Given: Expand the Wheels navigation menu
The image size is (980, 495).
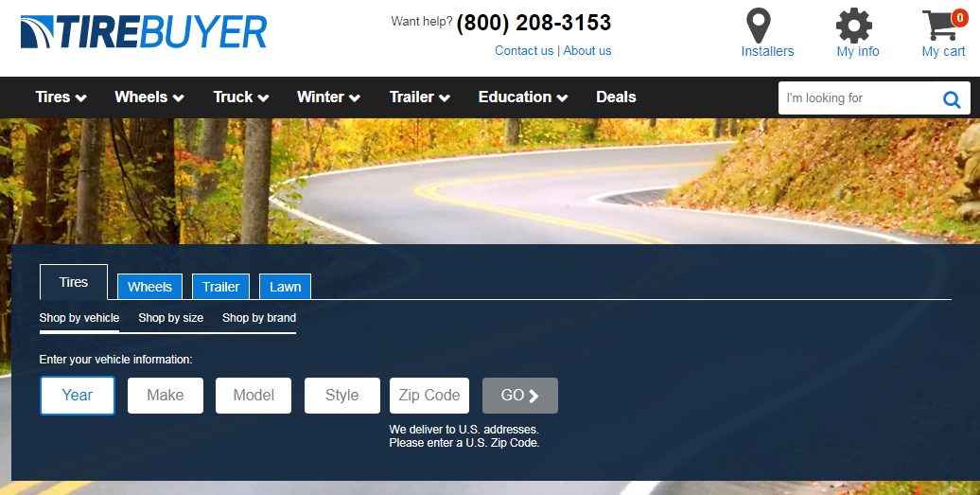Looking at the screenshot, I should [149, 97].
